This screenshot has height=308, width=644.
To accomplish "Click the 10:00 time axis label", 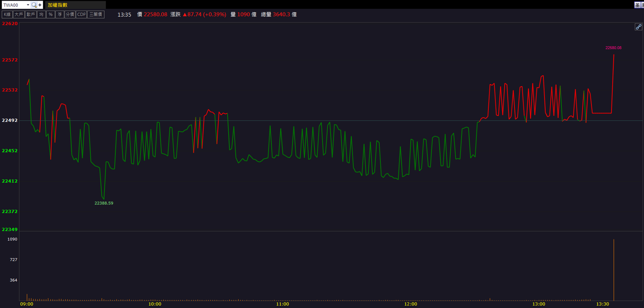I will [x=155, y=304].
